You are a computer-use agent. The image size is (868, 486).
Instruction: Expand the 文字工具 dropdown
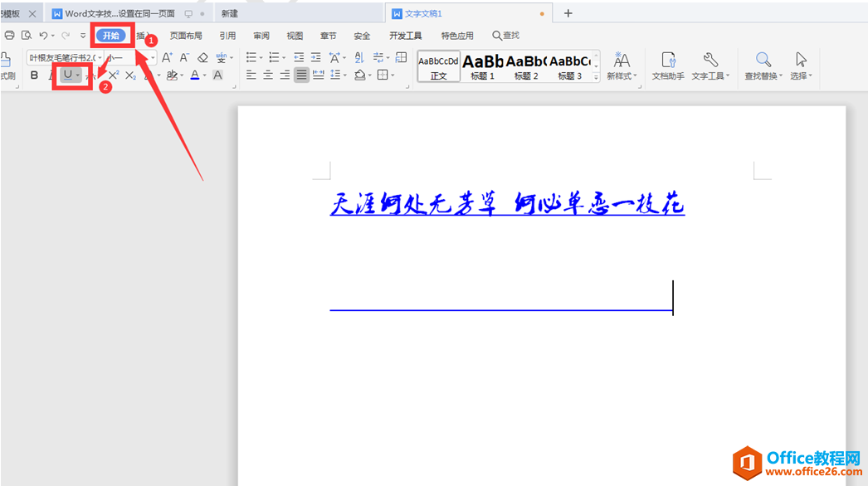click(710, 66)
